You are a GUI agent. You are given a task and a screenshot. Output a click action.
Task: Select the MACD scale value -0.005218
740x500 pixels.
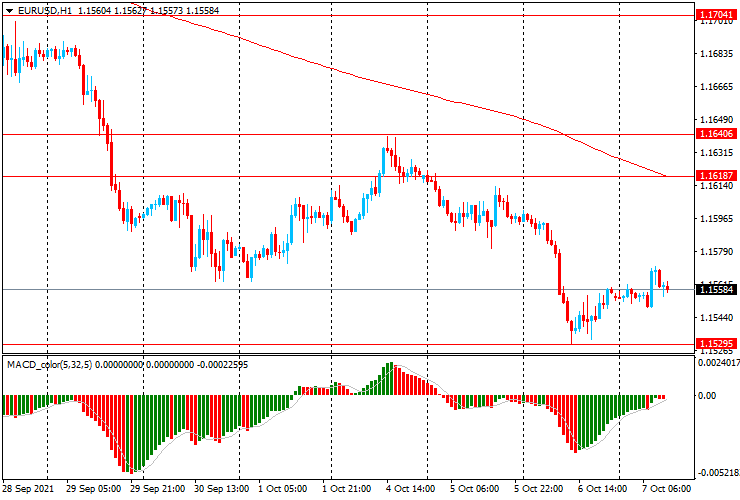click(719, 473)
